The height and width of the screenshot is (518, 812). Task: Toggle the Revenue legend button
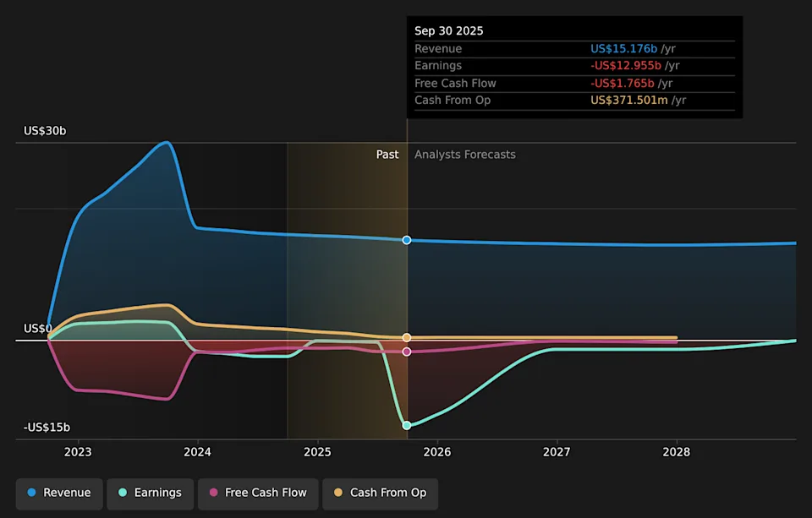click(x=59, y=493)
